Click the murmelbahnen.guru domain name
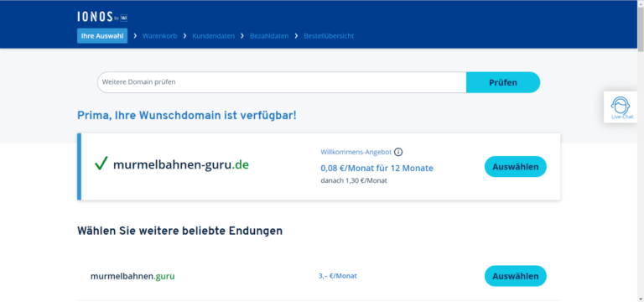Viewport: 644px width, 302px height. click(x=132, y=276)
